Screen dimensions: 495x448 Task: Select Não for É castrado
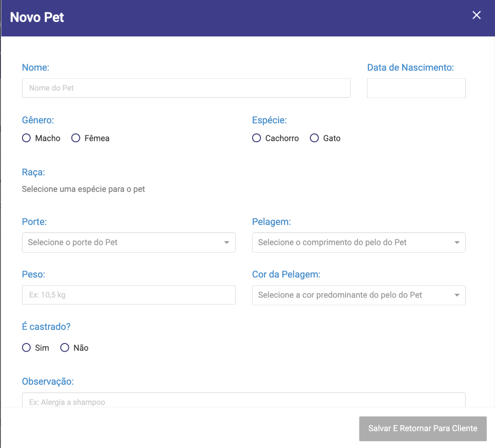click(65, 348)
